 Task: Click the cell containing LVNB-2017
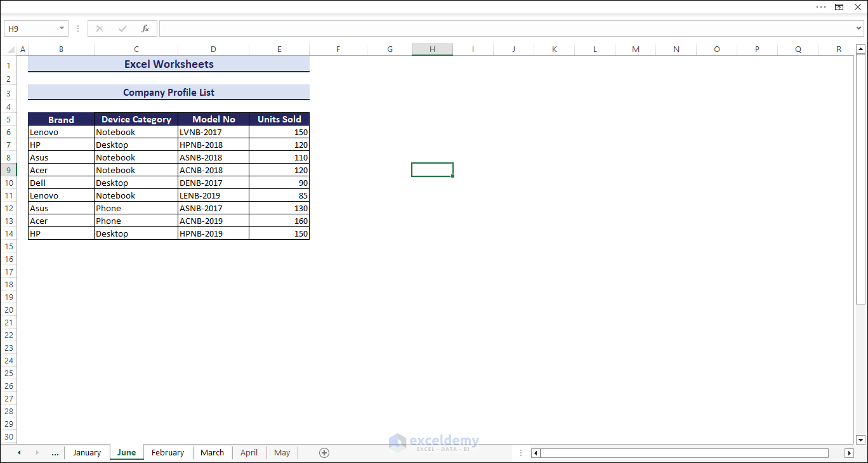point(214,132)
